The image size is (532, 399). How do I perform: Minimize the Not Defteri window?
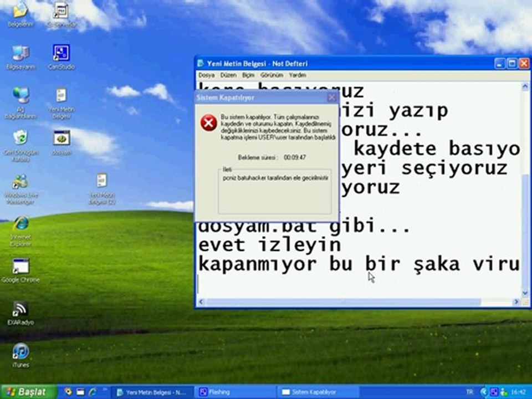coord(499,63)
